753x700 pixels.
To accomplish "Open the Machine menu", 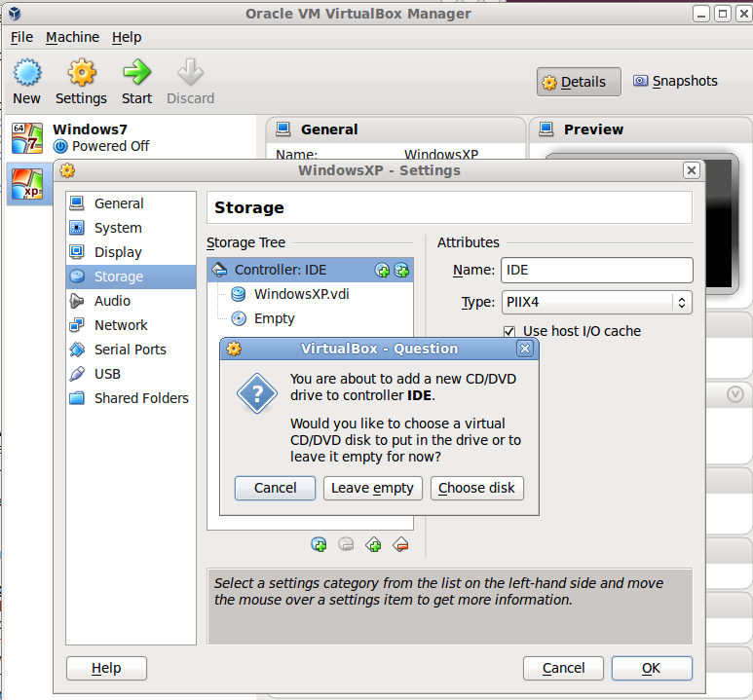I will [72, 37].
